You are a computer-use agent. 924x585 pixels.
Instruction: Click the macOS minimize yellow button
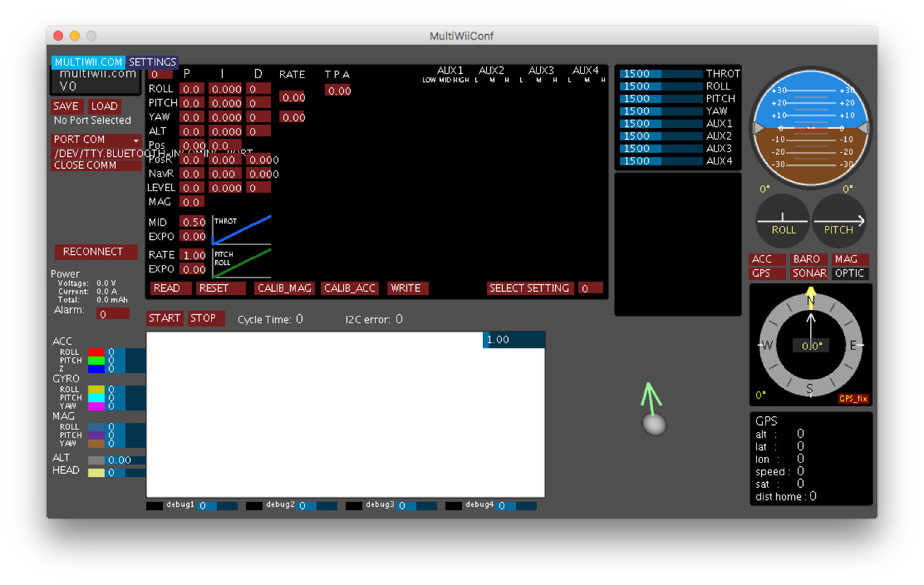click(x=75, y=36)
